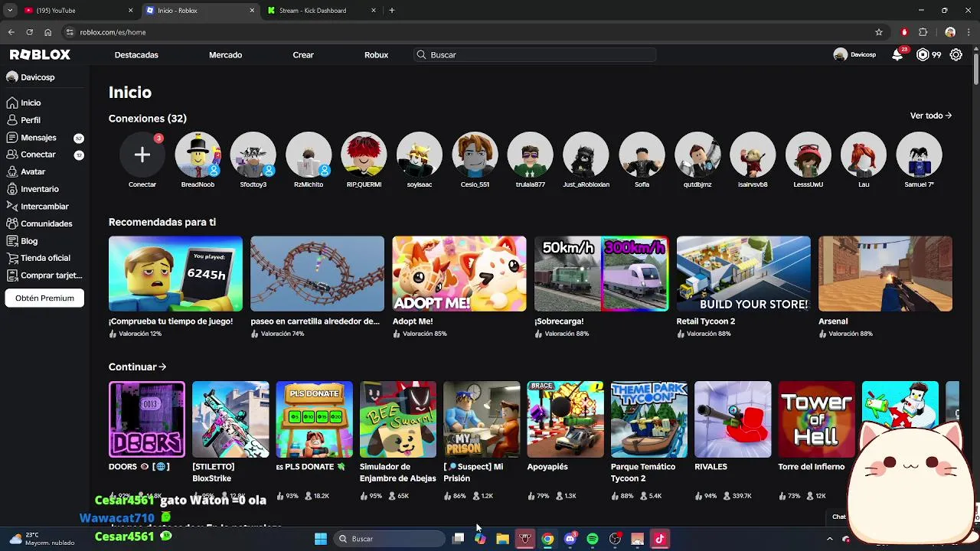Expand the Continuar section arrow
Viewport: 980px width, 551px height.
click(x=162, y=367)
